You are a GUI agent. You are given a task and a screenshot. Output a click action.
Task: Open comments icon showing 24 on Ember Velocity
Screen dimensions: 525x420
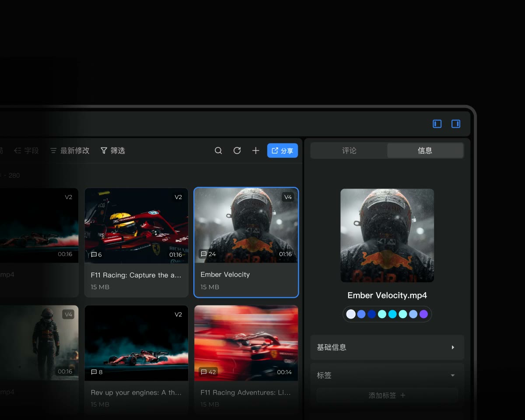click(208, 254)
